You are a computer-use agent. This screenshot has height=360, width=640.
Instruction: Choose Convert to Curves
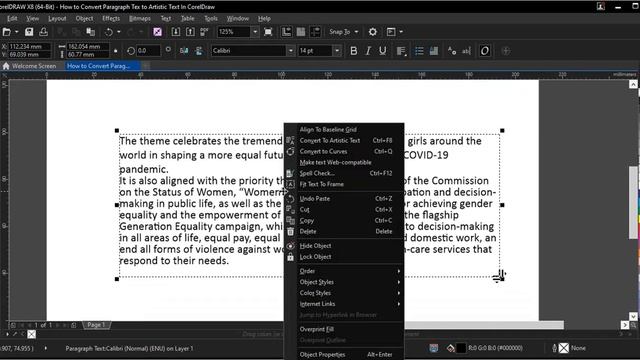(x=344, y=151)
